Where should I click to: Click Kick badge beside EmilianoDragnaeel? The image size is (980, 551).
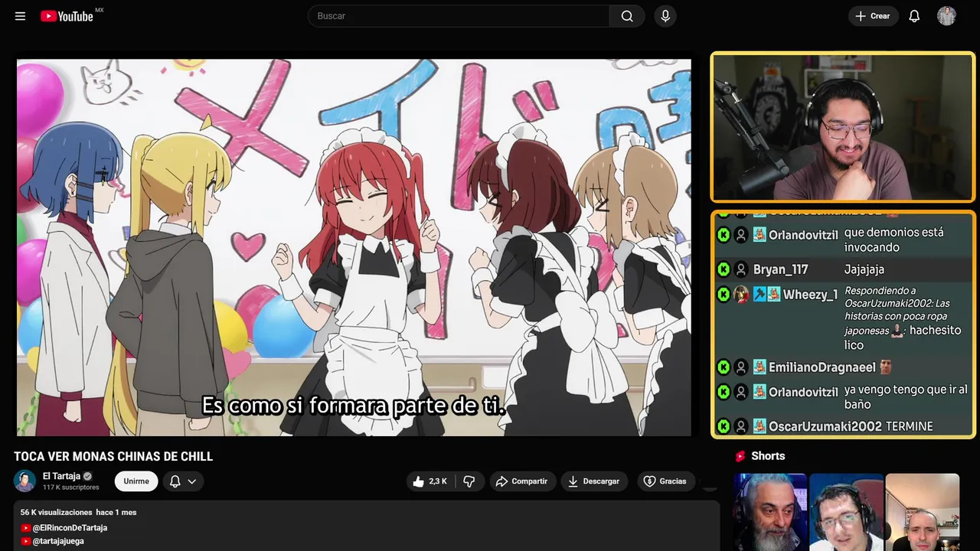pyautogui.click(x=724, y=367)
